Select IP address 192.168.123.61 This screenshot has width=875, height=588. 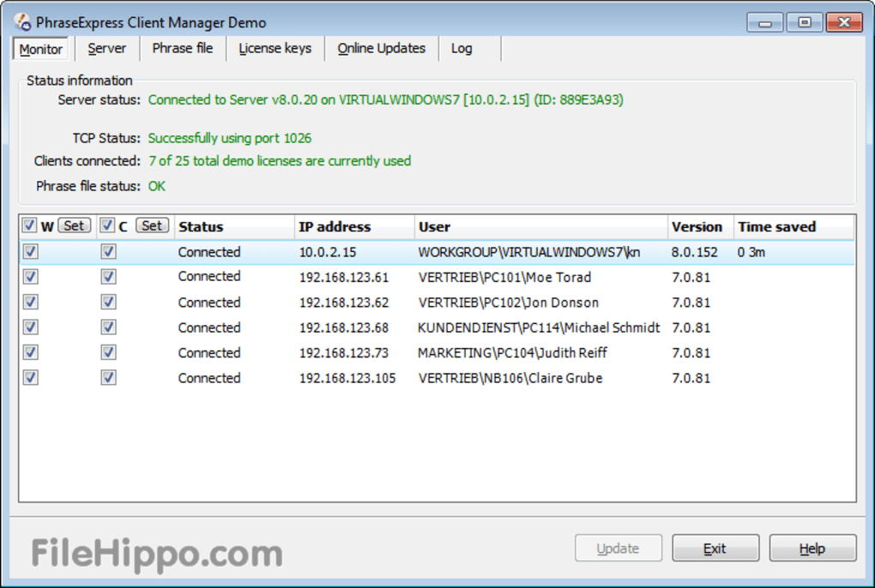coord(344,277)
